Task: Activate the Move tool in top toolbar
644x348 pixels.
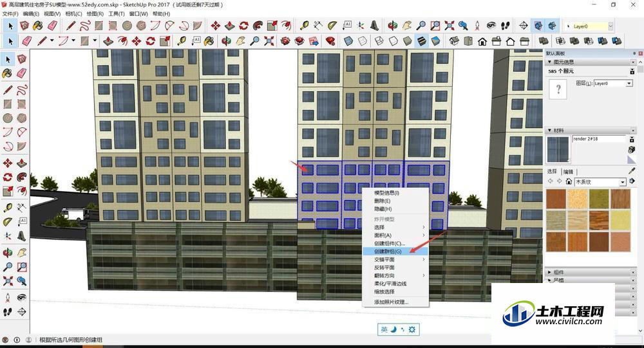Action: point(215,26)
